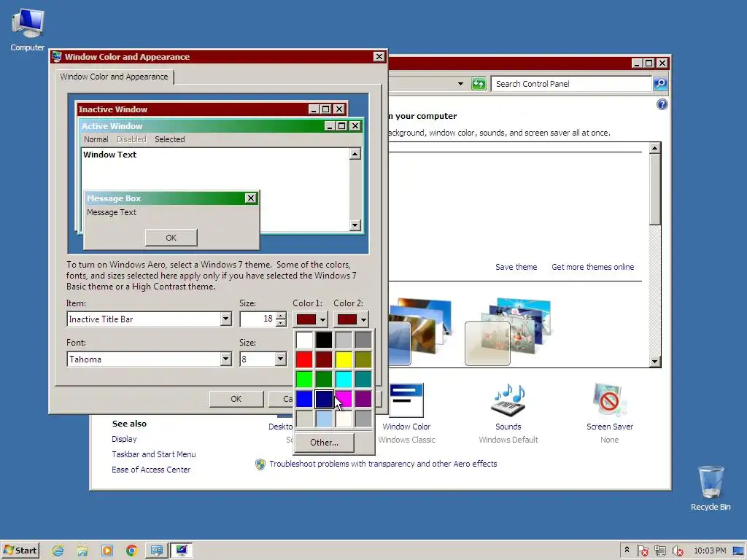The width and height of the screenshot is (747, 560).
Task: Pick the yellow swatch in palette
Action: 344,360
